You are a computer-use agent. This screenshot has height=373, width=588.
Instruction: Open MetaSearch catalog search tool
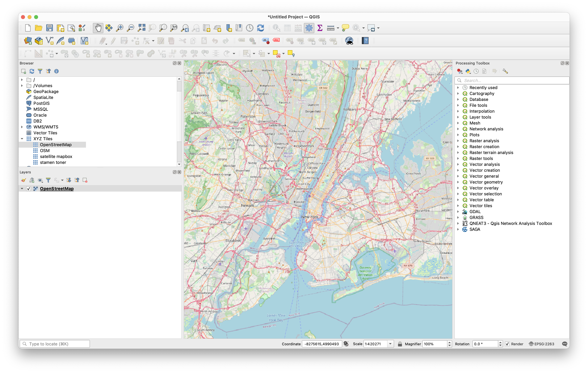(x=349, y=41)
